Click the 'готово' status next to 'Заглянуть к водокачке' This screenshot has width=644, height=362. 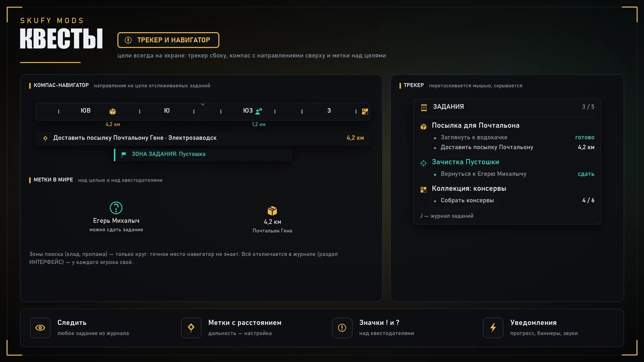coord(585,137)
